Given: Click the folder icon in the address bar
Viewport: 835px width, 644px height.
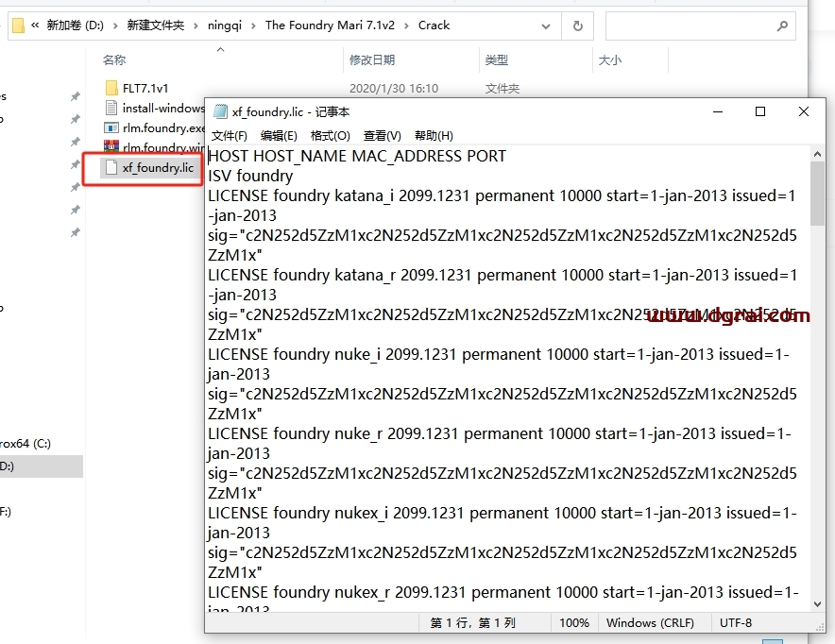Looking at the screenshot, I should pos(18,25).
